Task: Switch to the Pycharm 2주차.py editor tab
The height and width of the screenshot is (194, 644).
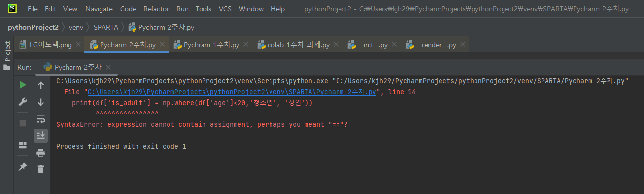Action: (x=127, y=45)
